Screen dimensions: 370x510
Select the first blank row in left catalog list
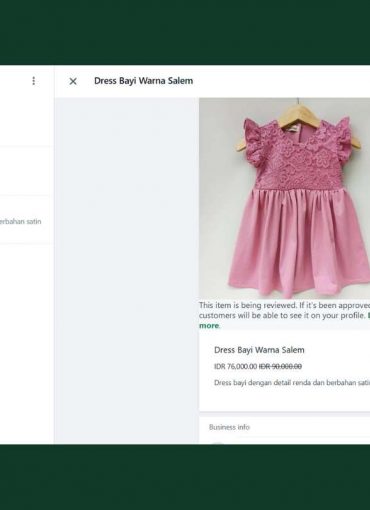pyautogui.click(x=27, y=122)
